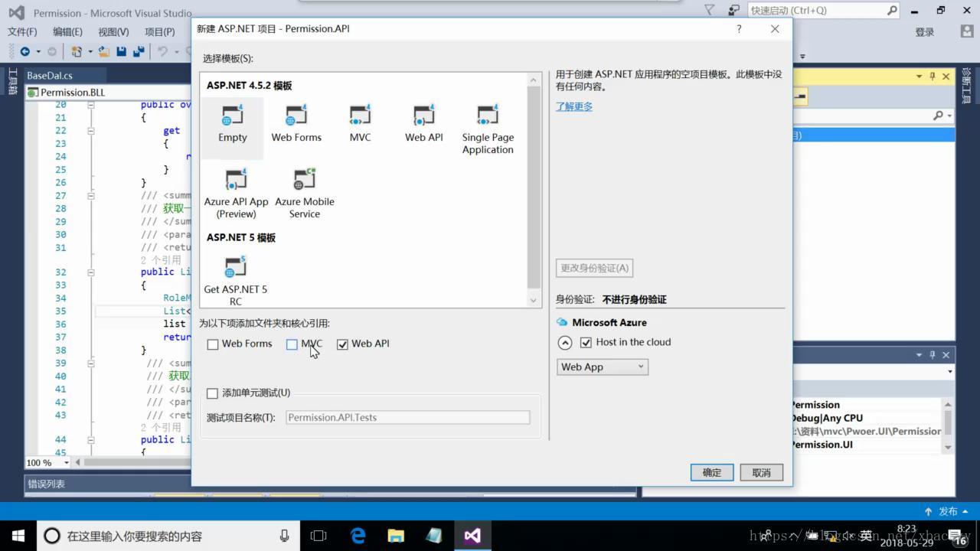The image size is (980, 551).
Task: Uncheck Host in the cloud
Action: coord(586,343)
